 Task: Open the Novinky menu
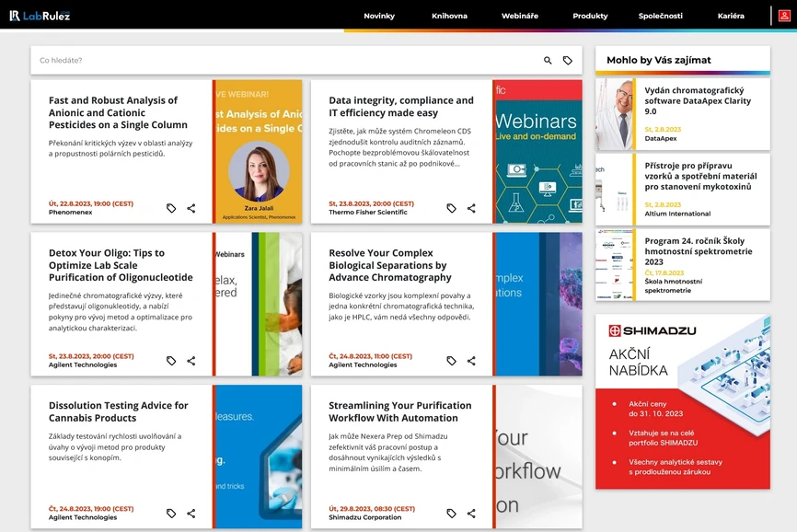click(x=379, y=16)
